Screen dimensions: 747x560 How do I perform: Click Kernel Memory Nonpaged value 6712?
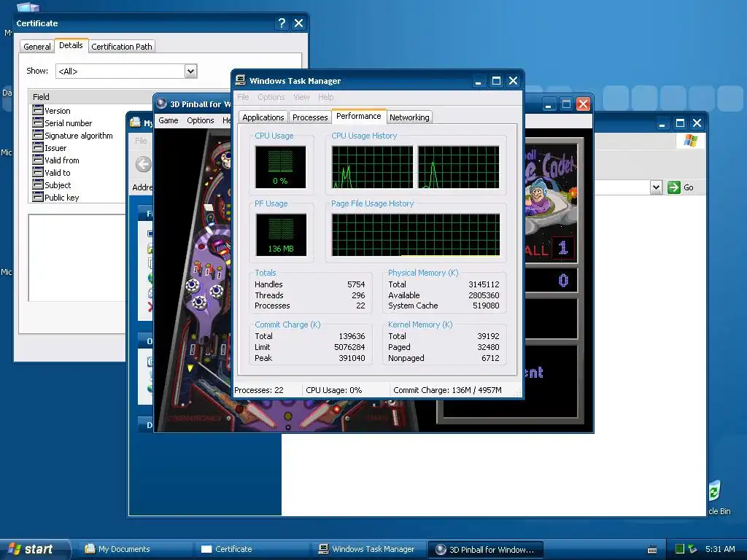(x=490, y=358)
